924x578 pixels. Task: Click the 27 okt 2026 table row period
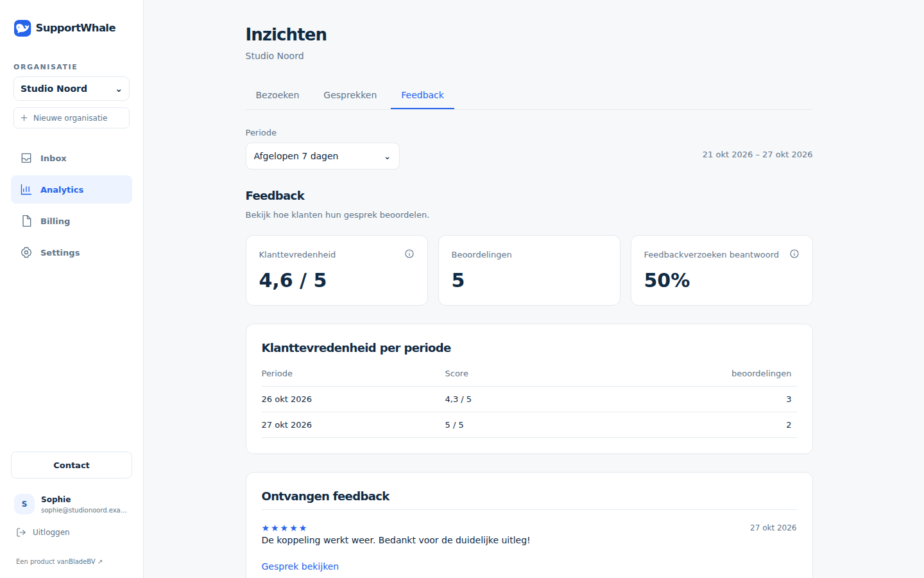pyautogui.click(x=287, y=425)
